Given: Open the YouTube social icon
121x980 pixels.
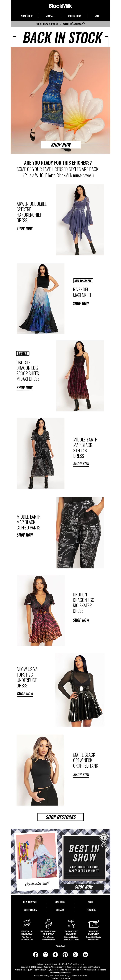Looking at the screenshot, I should coord(85,954).
